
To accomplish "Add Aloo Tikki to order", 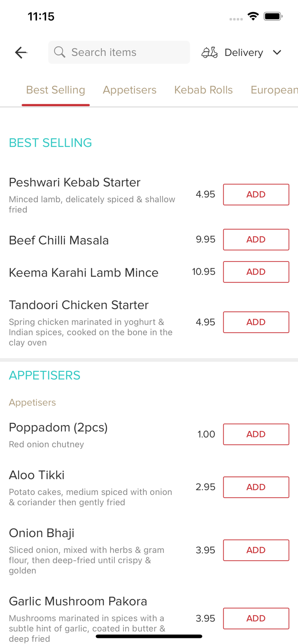I will pyautogui.click(x=256, y=487).
